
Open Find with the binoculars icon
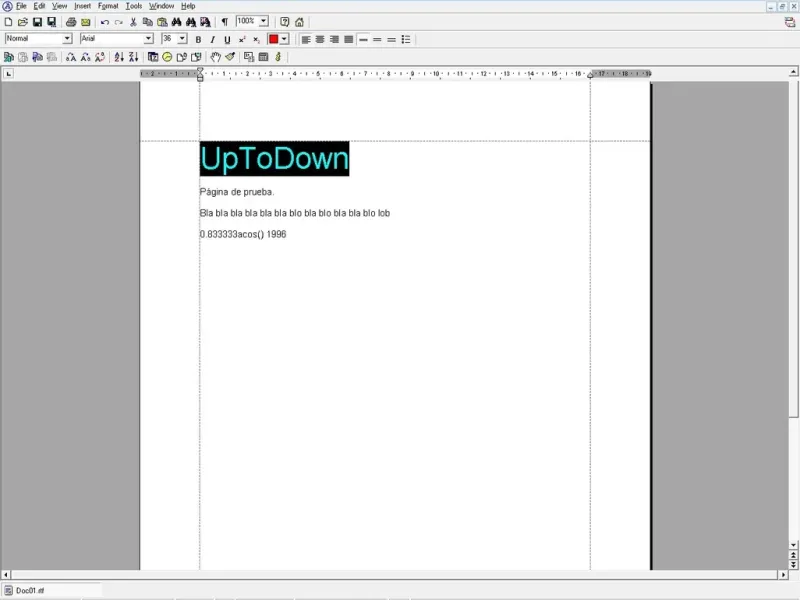click(176, 22)
